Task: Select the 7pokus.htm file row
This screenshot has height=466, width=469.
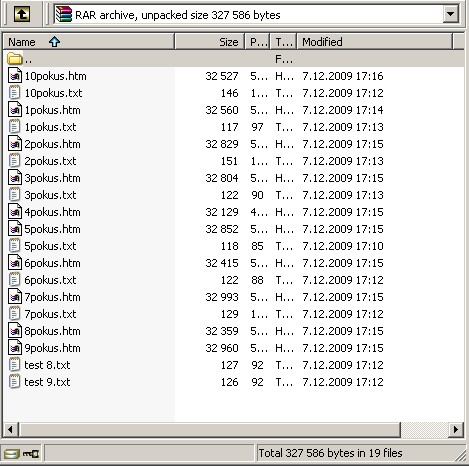Action: click(233, 297)
